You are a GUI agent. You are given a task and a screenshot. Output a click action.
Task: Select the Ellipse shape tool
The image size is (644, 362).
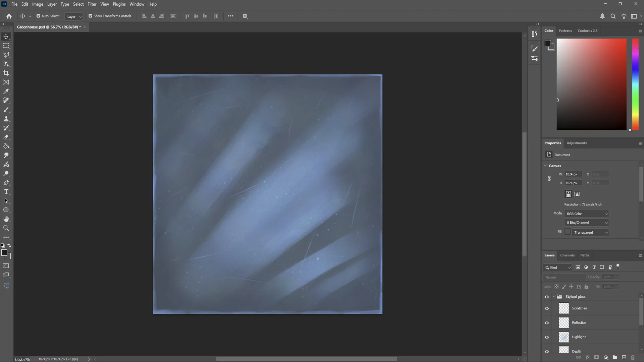click(x=6, y=210)
